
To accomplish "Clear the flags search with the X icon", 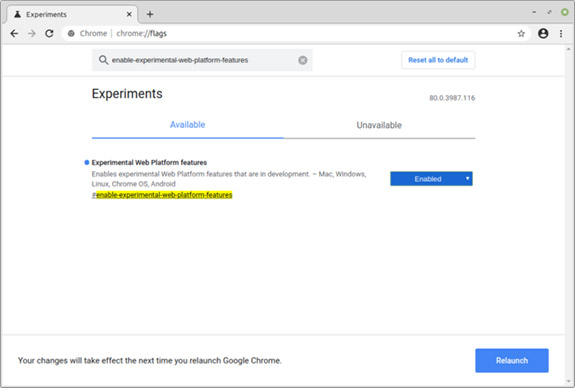I will 303,60.
